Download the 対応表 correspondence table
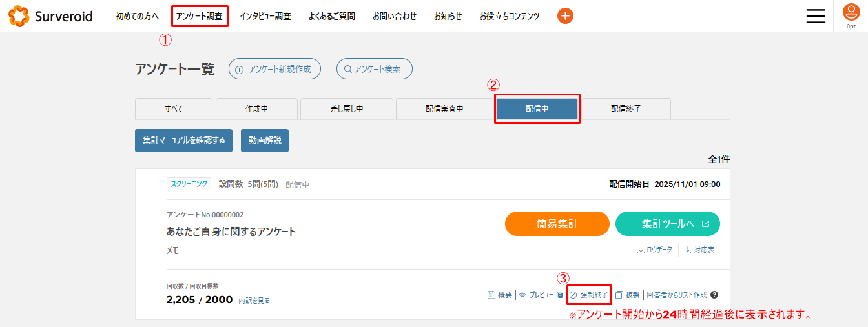The width and height of the screenshot is (868, 327). point(699,250)
